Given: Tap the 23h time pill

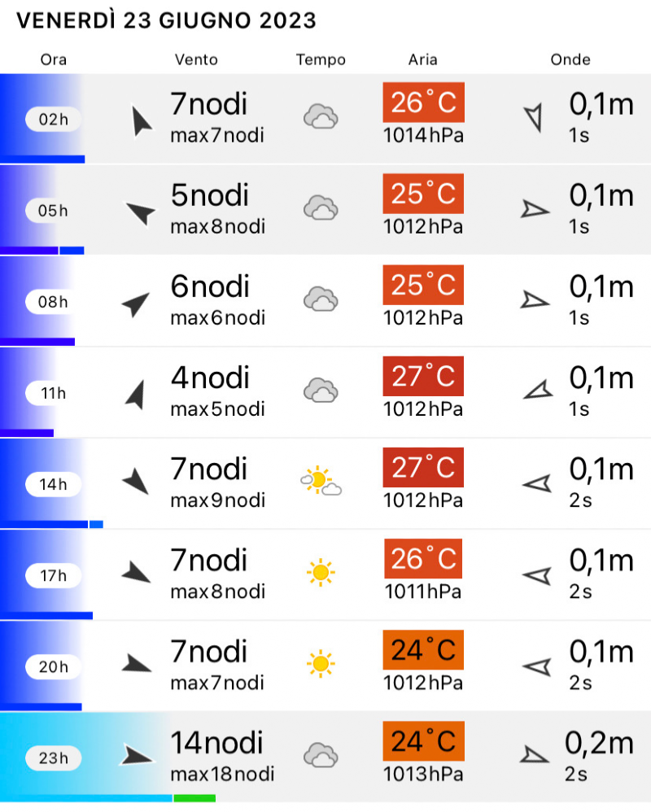Looking at the screenshot, I should 54,758.
